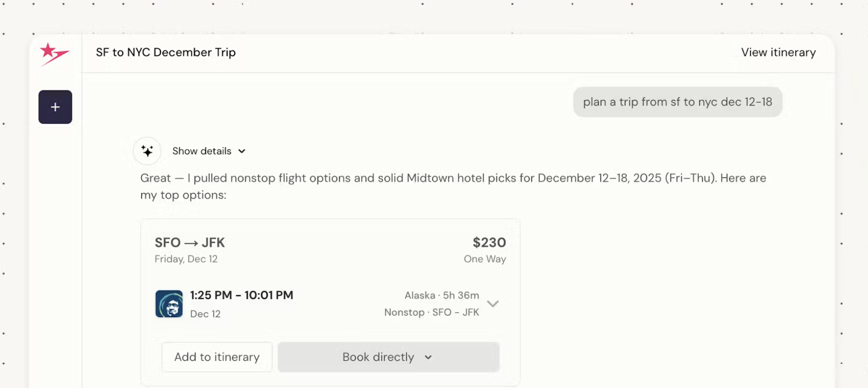Click the Book directly button label

pos(378,357)
